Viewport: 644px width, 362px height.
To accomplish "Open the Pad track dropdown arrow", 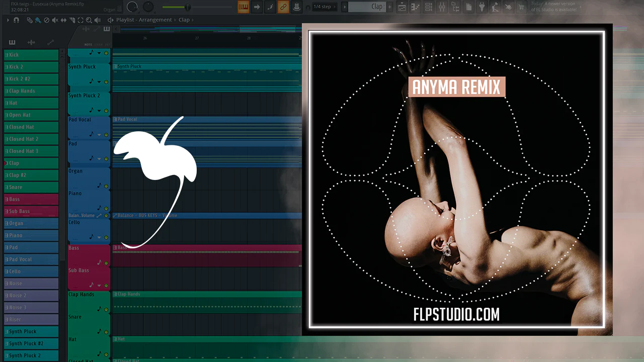I will point(99,159).
